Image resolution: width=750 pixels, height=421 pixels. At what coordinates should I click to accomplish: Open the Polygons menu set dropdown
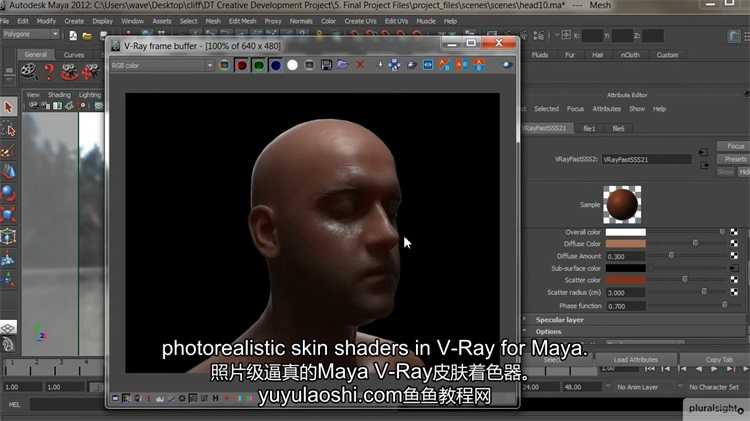[x=31, y=34]
